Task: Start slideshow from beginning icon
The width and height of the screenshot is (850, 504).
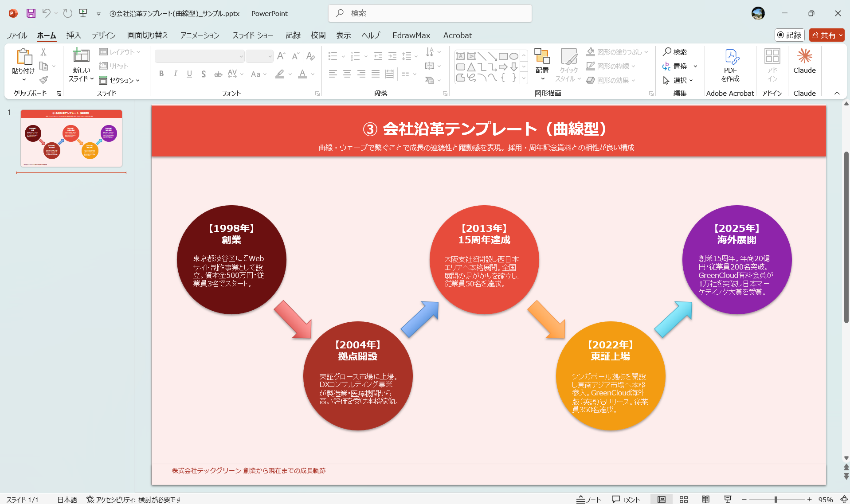Action: click(x=83, y=13)
